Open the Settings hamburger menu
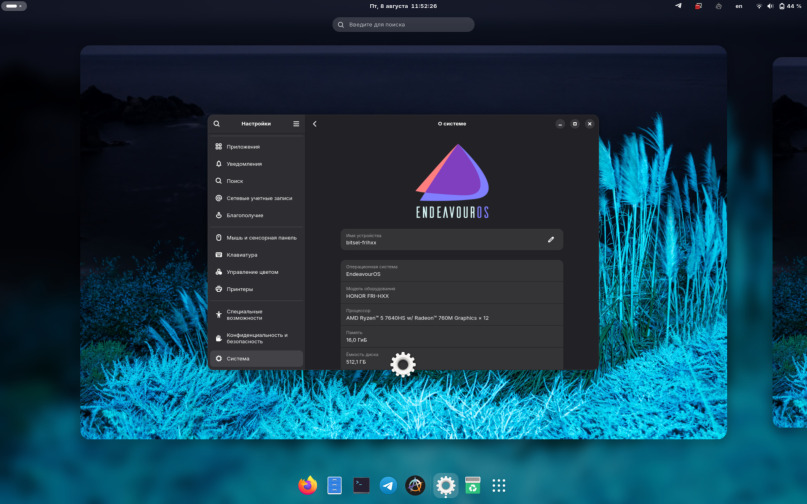Screen dimensions: 807x504 click(x=296, y=124)
